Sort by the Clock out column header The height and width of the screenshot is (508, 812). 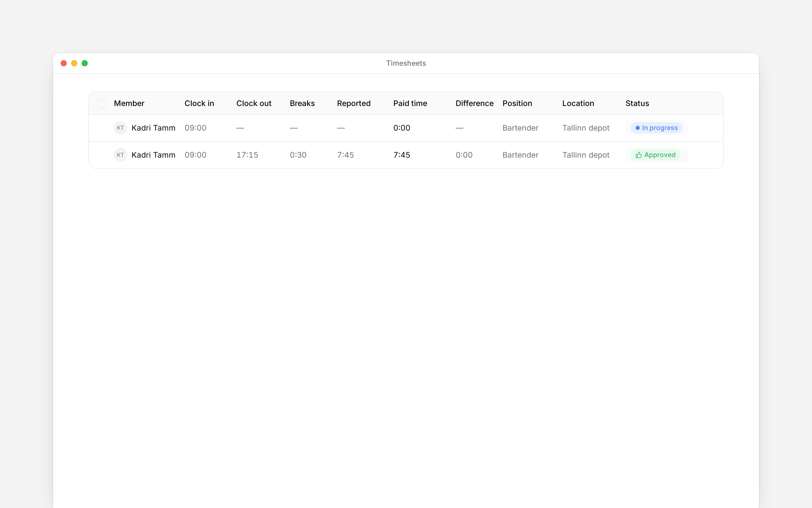[x=254, y=104]
